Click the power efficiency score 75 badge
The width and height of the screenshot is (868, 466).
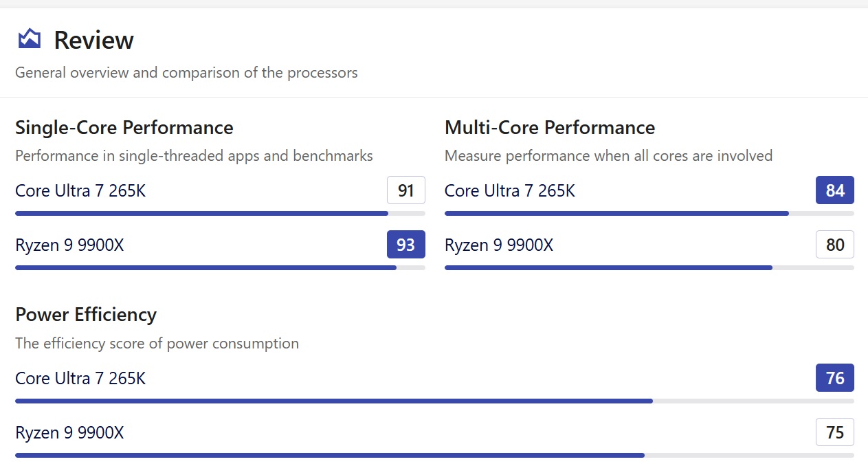835,432
